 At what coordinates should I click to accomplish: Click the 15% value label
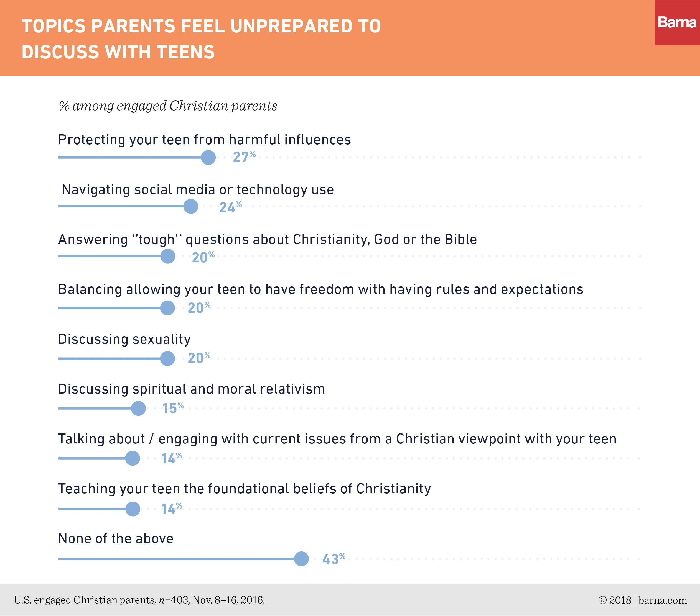coord(173,408)
